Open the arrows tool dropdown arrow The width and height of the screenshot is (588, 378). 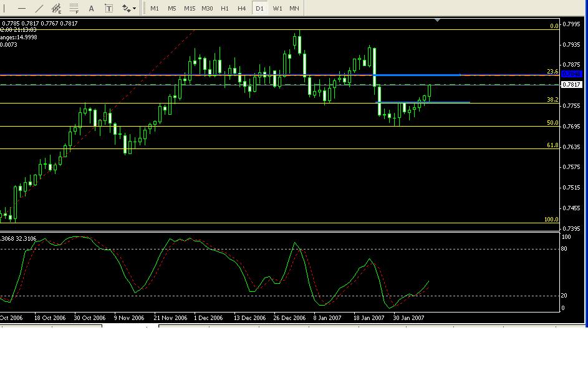click(x=135, y=9)
